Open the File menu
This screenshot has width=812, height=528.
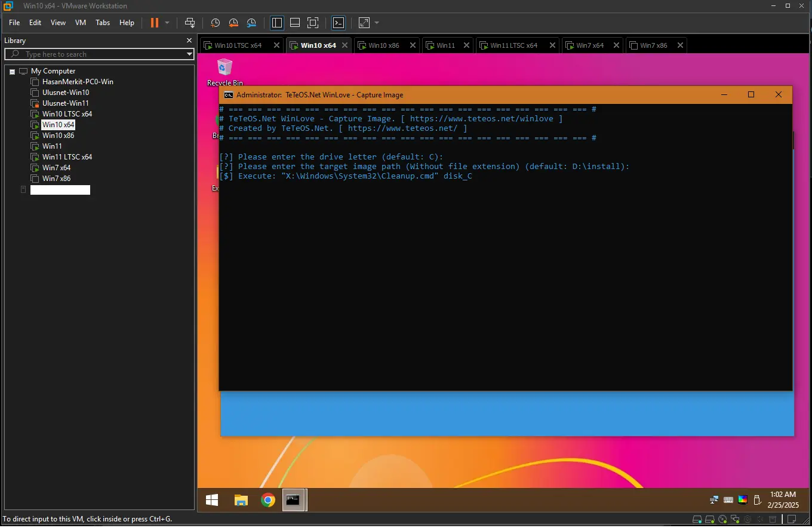[14, 23]
